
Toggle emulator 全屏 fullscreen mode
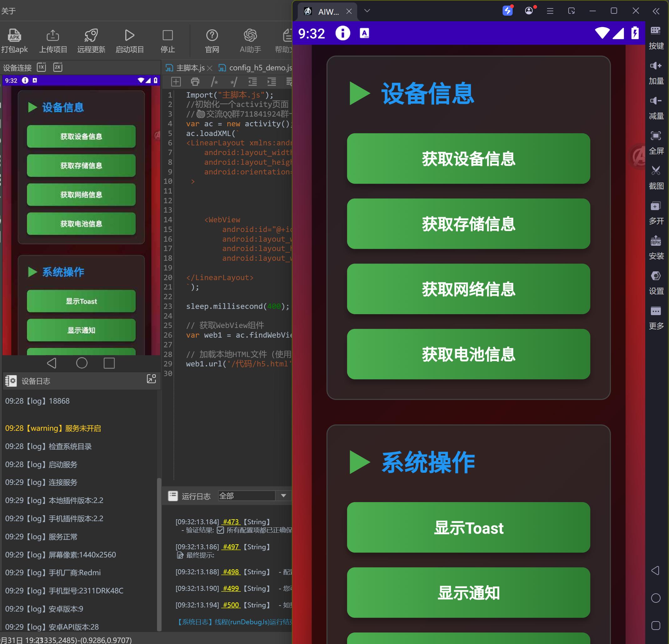(656, 136)
